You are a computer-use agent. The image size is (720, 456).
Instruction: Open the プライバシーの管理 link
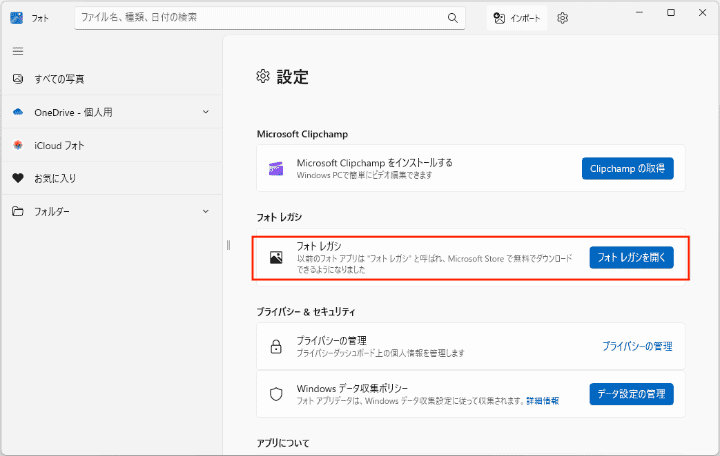[637, 346]
